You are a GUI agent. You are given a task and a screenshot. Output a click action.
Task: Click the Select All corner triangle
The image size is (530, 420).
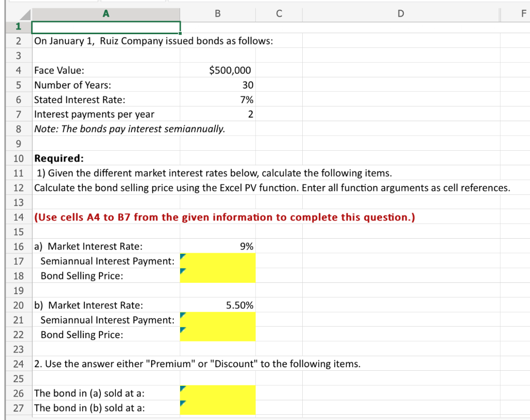point(25,14)
